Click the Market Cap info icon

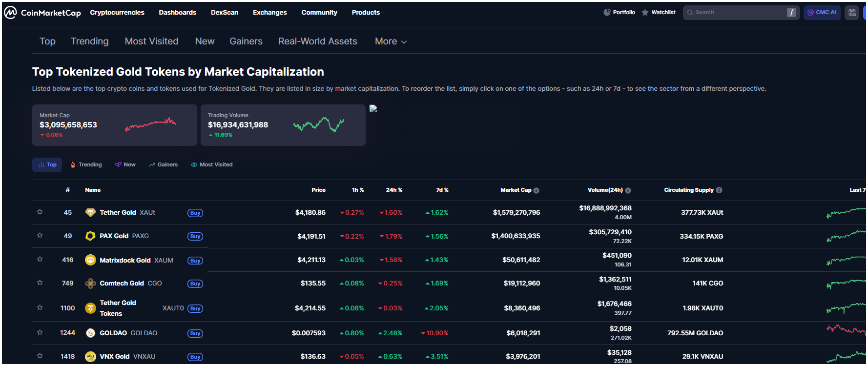point(537,190)
